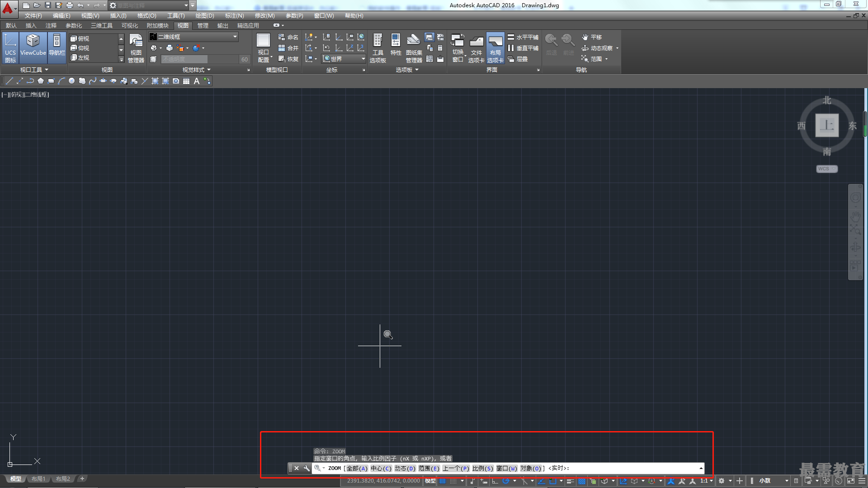
Task: Select the Spline curve tool
Action: coord(92,81)
